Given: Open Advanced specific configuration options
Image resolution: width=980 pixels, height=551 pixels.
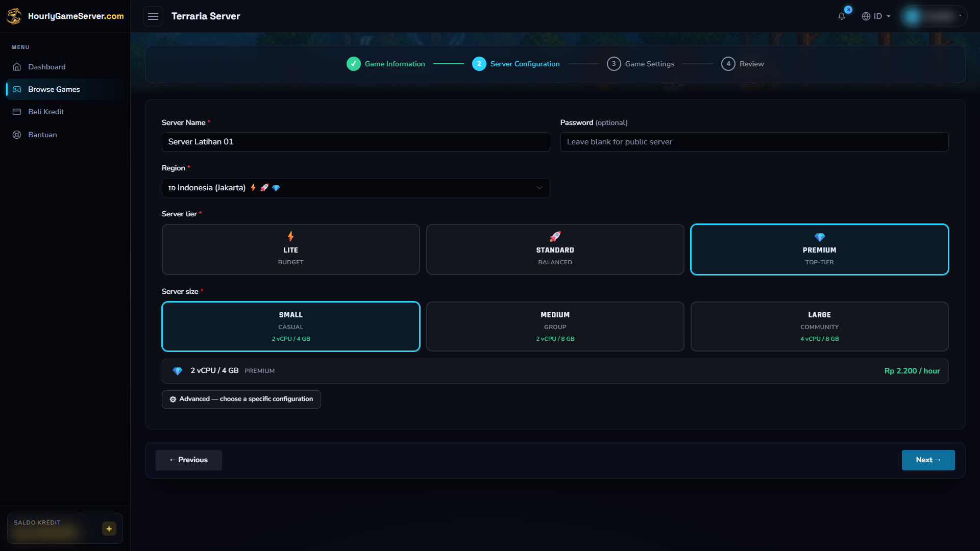Looking at the screenshot, I should (241, 399).
